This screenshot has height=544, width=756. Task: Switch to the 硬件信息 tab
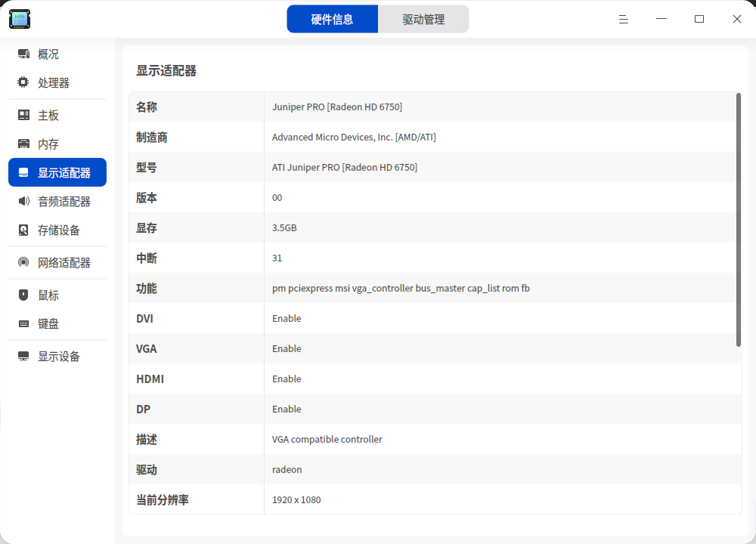click(x=332, y=20)
